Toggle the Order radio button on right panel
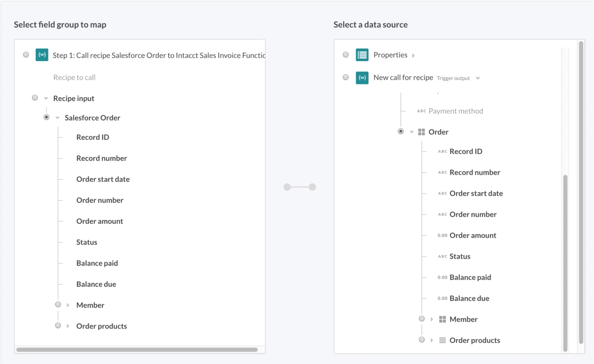This screenshot has height=364, width=594. [400, 131]
